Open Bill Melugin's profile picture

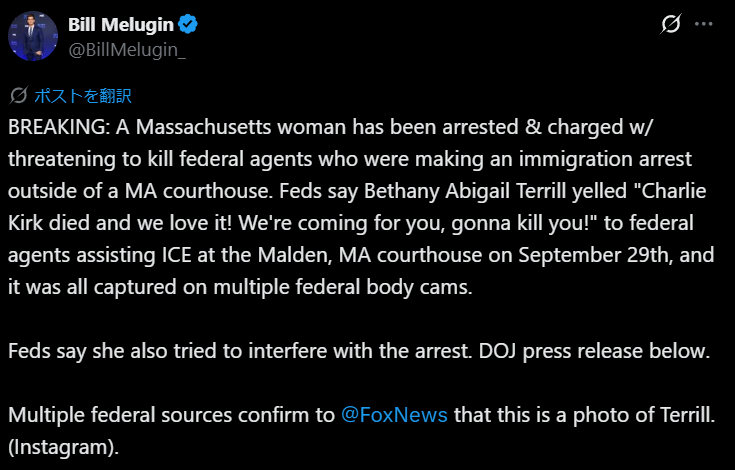[x=33, y=37]
